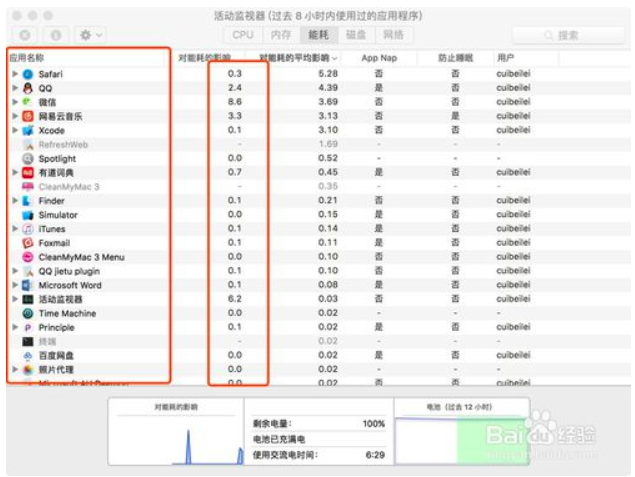Expand the 有道词典 process row
Image resolution: width=635 pixels, height=477 pixels.
click(15, 172)
